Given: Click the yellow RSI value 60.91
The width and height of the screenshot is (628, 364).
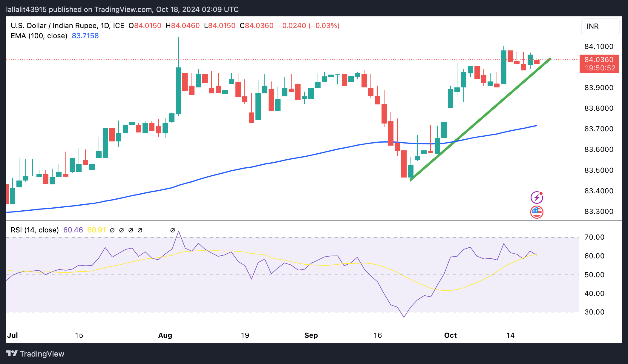Looking at the screenshot, I should pos(96,230).
